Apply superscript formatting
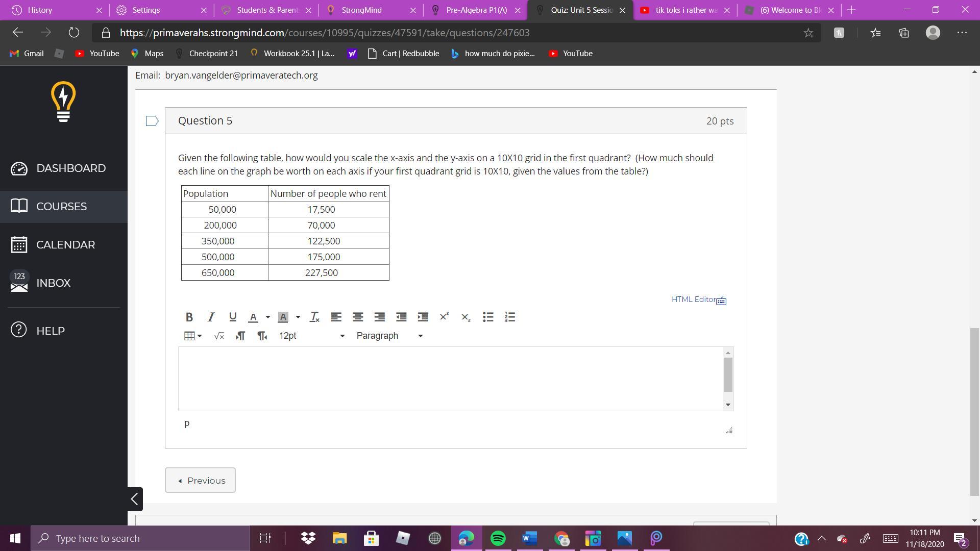Screen dimensions: 980x551 pyautogui.click(x=444, y=316)
